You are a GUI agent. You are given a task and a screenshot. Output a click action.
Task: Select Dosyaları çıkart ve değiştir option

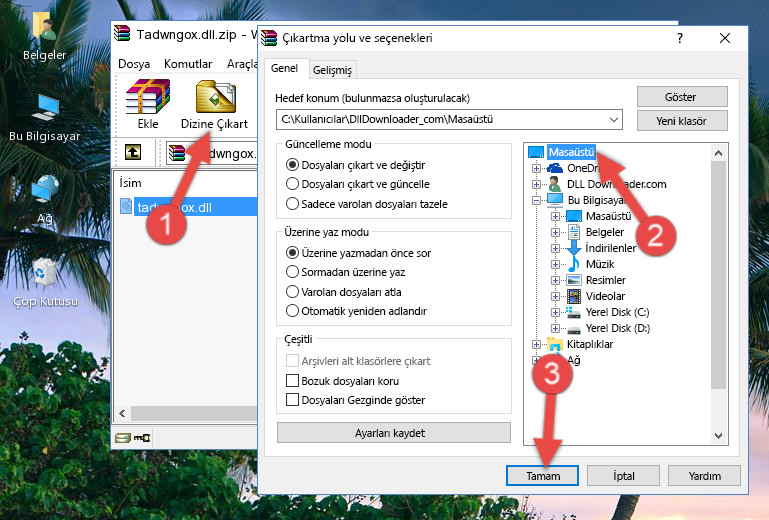coord(292,165)
